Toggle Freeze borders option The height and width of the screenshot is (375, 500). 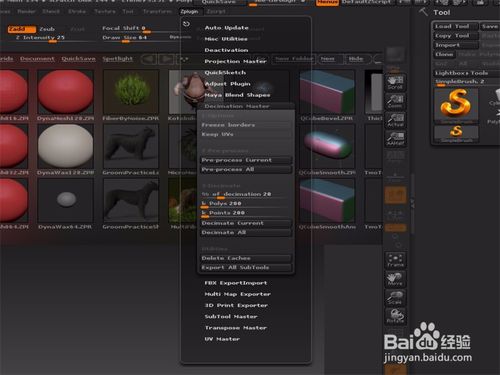coord(246,125)
